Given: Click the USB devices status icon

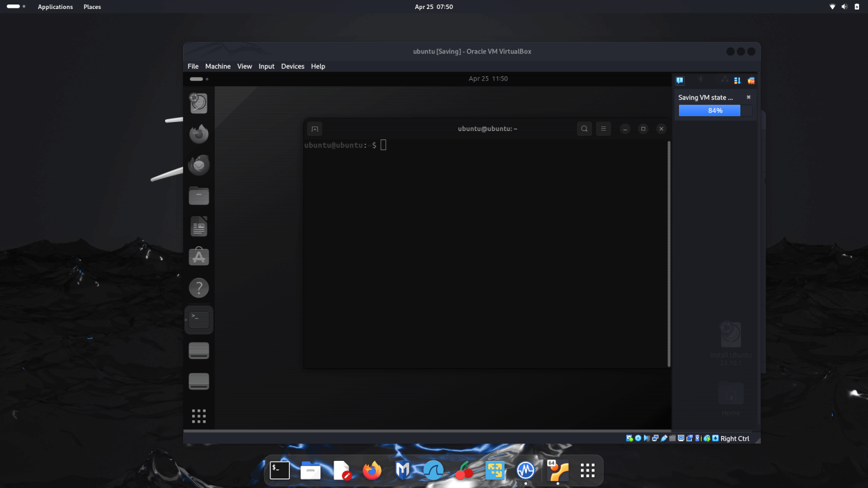Looking at the screenshot, I should pyautogui.click(x=664, y=438).
